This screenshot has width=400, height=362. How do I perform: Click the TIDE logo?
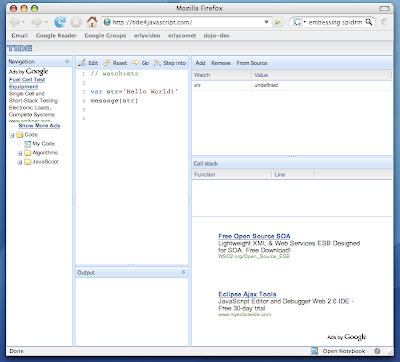[20, 48]
